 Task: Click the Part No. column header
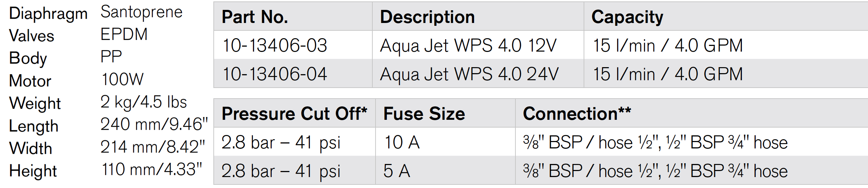(255, 17)
